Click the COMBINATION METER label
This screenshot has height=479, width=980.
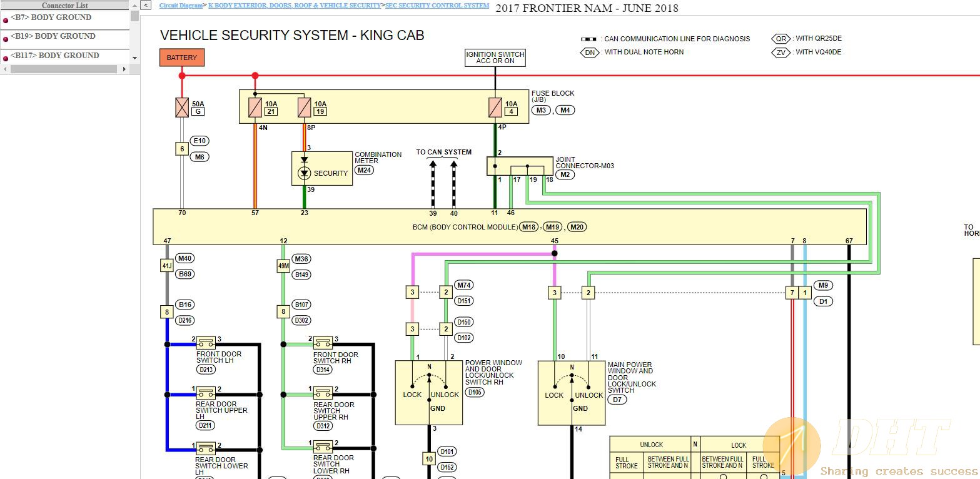378,158
